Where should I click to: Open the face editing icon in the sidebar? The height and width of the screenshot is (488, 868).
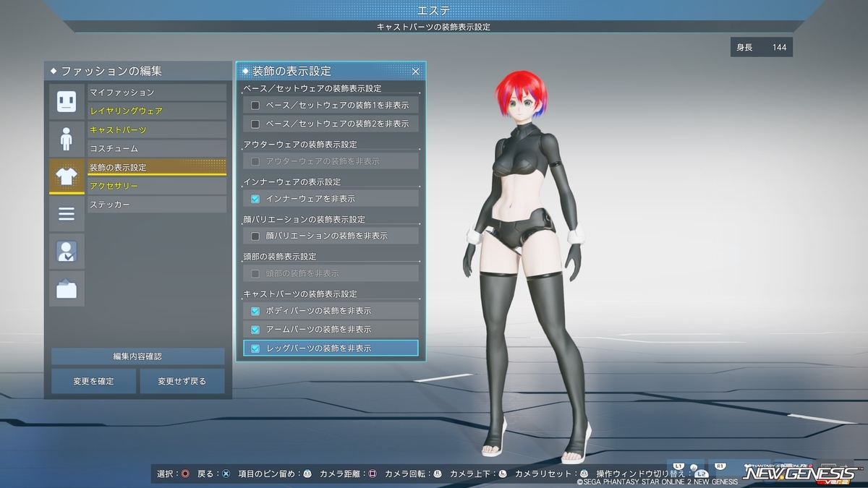click(67, 100)
